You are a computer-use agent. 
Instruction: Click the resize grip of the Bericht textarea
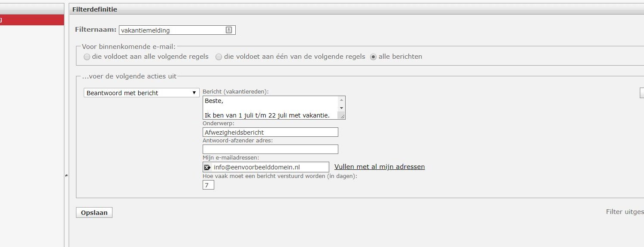tap(342, 116)
